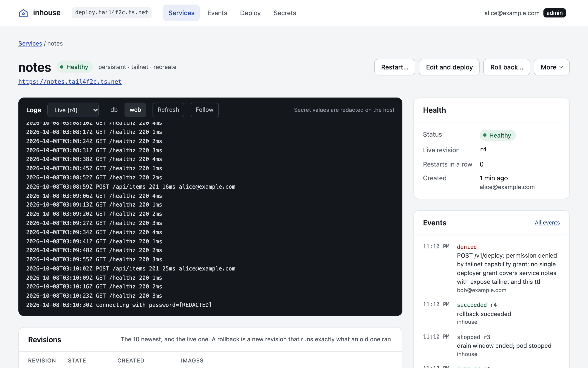This screenshot has height=368, width=588.
Task: Open the Deploy nav tab
Action: [250, 13]
